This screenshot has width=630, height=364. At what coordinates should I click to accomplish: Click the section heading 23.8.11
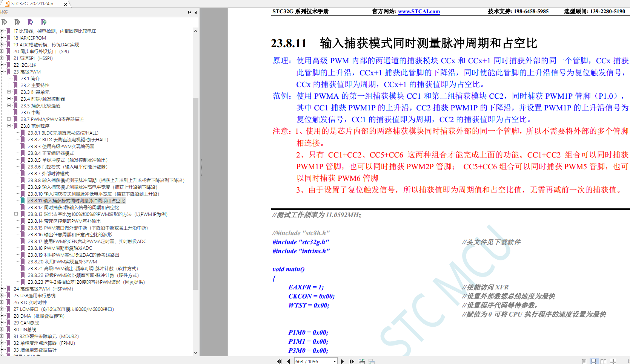(x=404, y=43)
